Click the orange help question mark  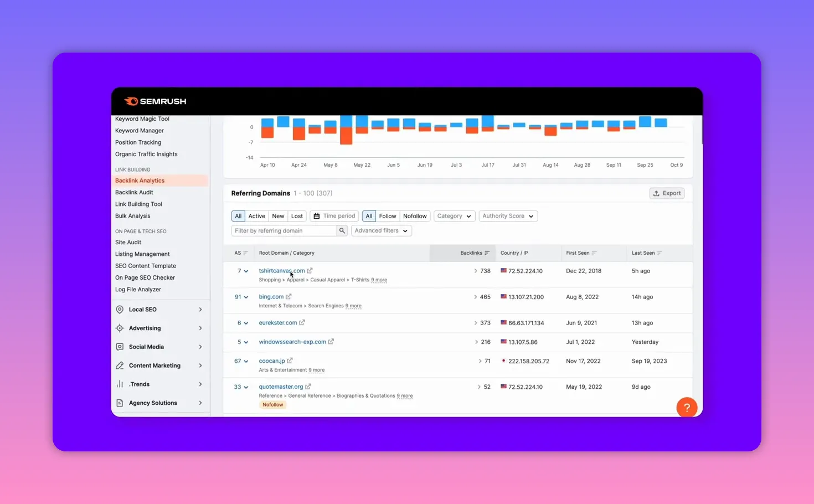(687, 408)
